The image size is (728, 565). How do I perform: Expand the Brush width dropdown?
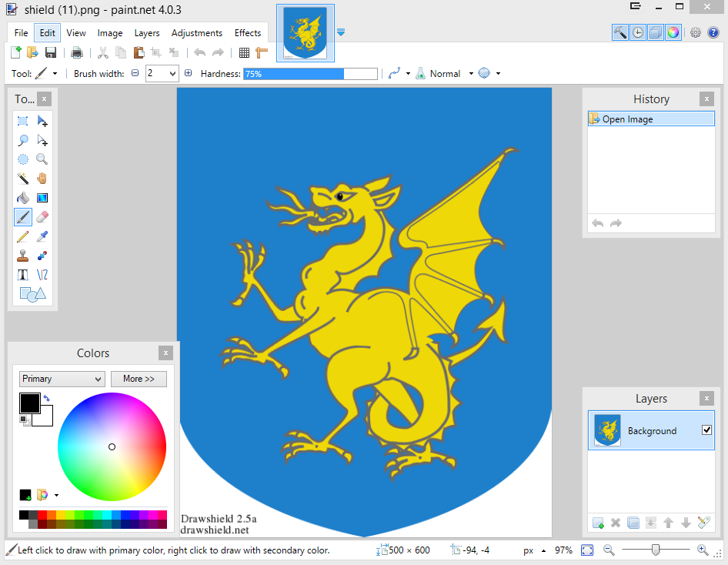172,74
